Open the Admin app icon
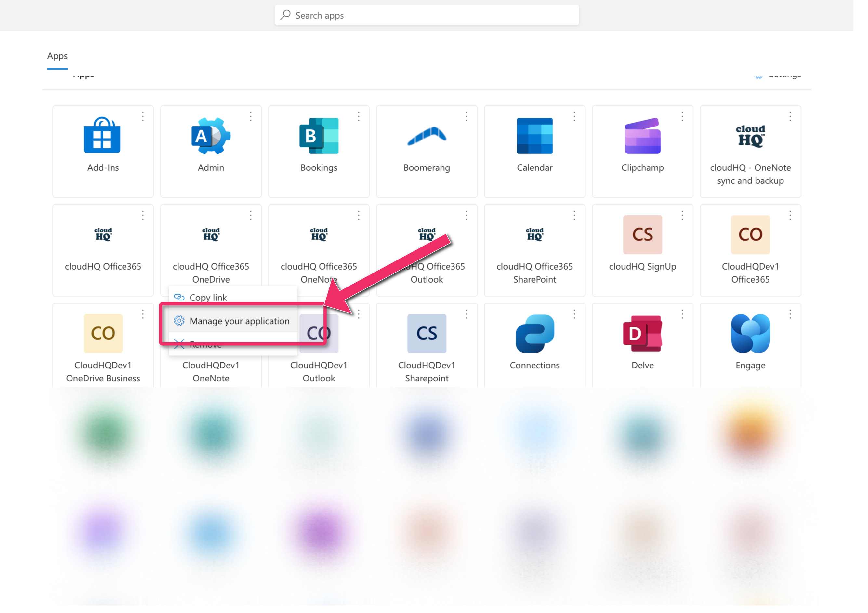The height and width of the screenshot is (613, 868). click(211, 136)
